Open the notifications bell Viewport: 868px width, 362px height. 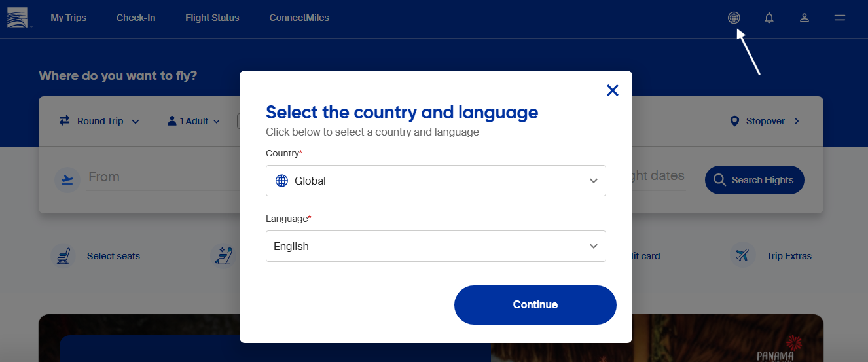click(769, 18)
